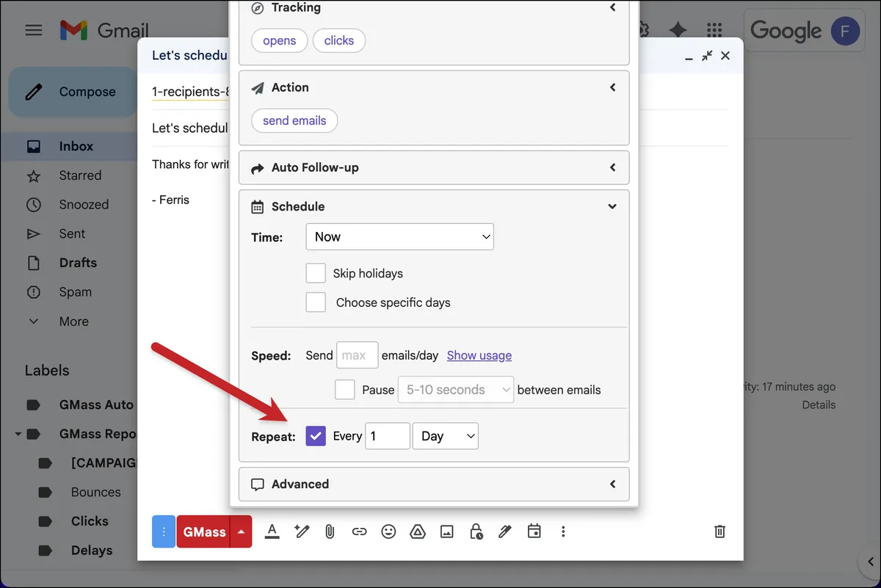
Task: Click the max emails per day field
Action: click(358, 355)
